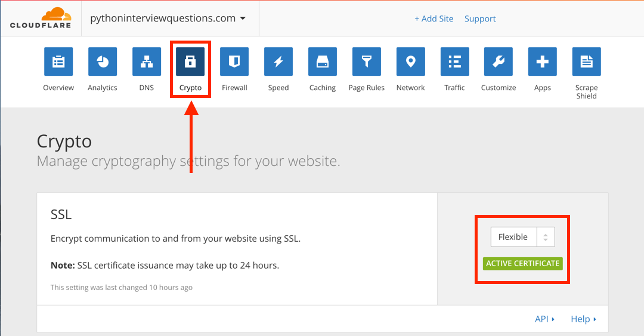Viewport: 644px width, 336px height.
Task: Open the Overview section icon
Action: coord(58,61)
